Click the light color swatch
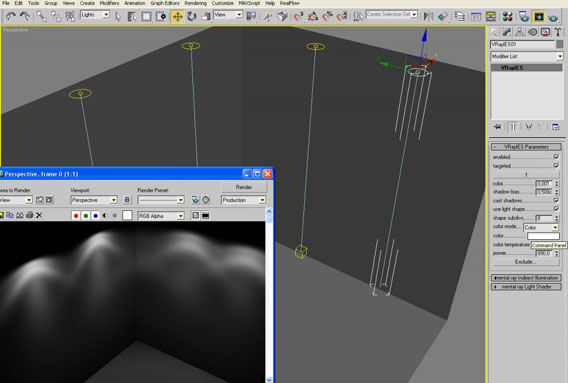Viewport: 568px width, 383px height. 543,236
